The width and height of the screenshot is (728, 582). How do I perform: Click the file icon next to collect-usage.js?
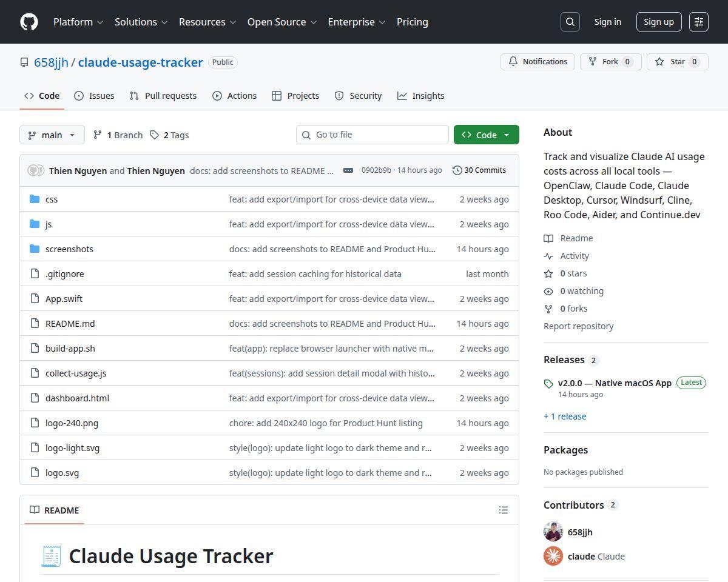point(35,373)
